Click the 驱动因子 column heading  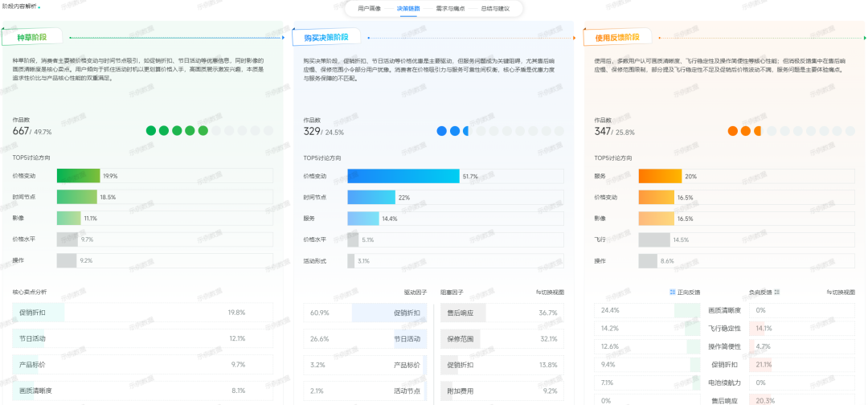point(416,292)
